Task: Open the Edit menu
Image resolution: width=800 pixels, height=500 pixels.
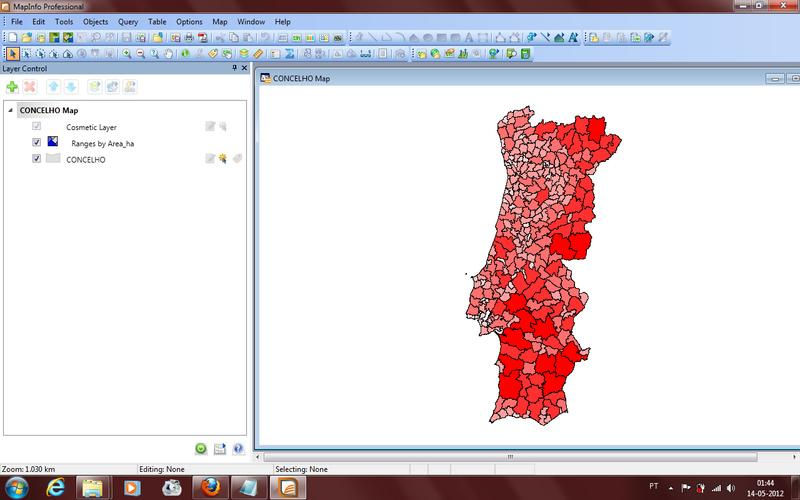Action: tap(38, 21)
